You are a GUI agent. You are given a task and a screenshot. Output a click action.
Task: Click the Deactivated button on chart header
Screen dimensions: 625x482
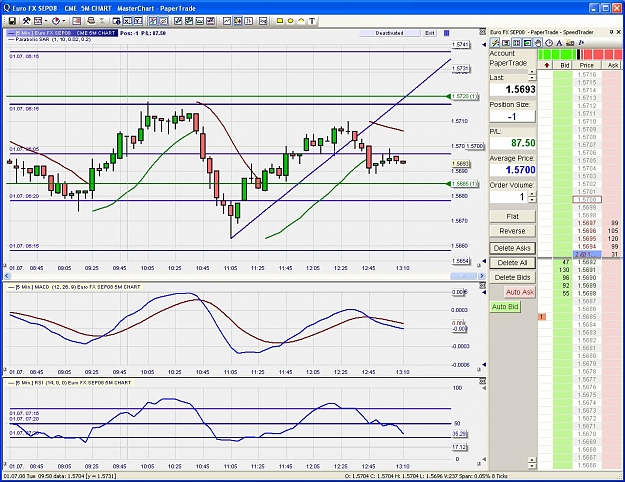click(389, 33)
